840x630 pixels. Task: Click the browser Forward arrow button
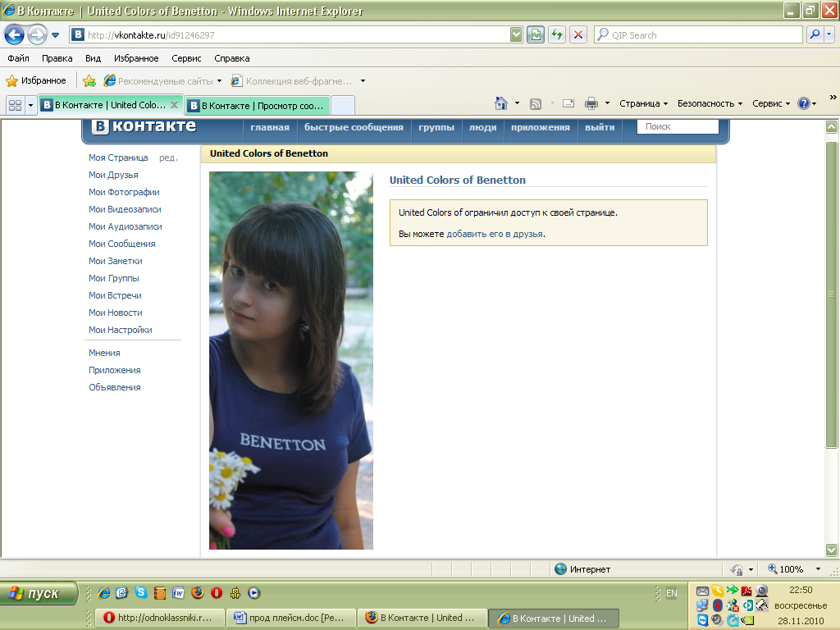click(37, 35)
